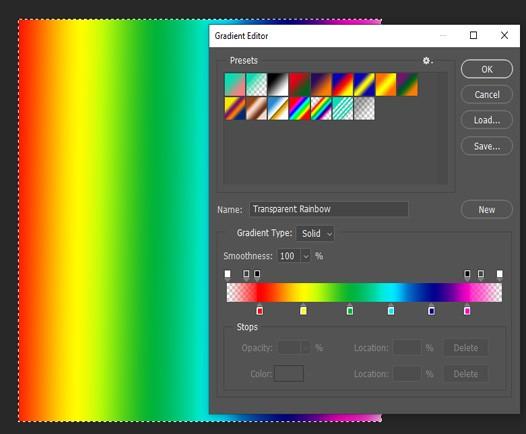Viewport: 526px width, 434px height.
Task: Select the black opacity stop on left
Action: pos(257,275)
